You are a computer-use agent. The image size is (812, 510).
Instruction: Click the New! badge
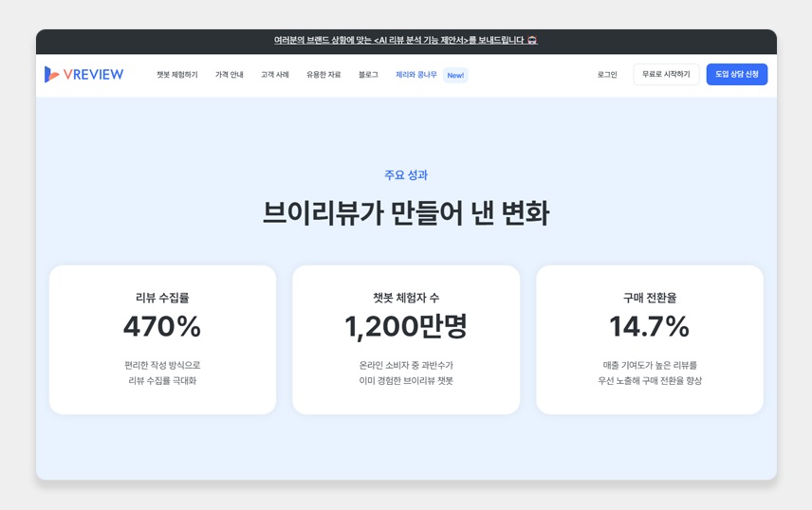tap(455, 75)
